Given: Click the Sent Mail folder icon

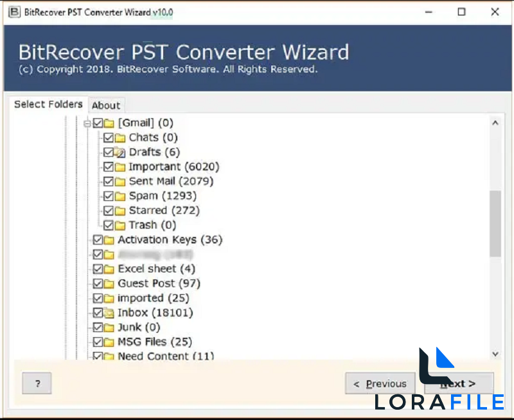Looking at the screenshot, I should (x=120, y=182).
